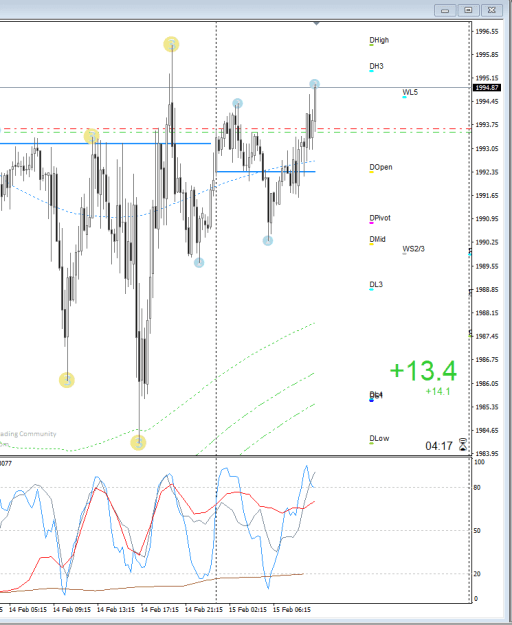Click the WS2/3 level label

(413, 249)
